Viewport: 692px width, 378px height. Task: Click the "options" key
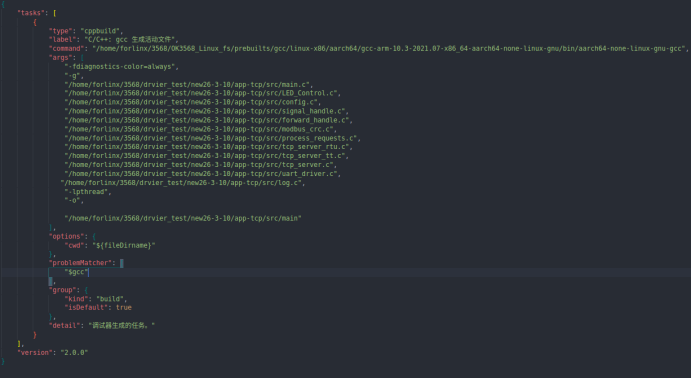pos(67,236)
